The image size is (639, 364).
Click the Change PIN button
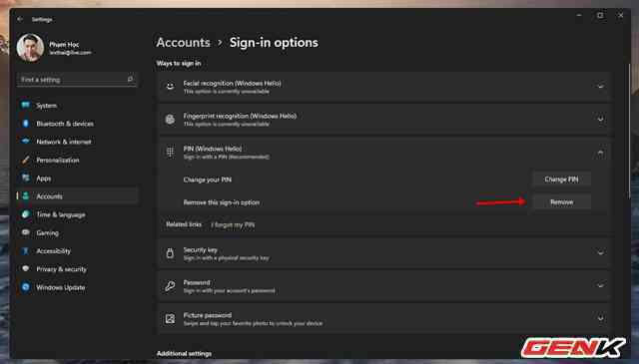561,180
